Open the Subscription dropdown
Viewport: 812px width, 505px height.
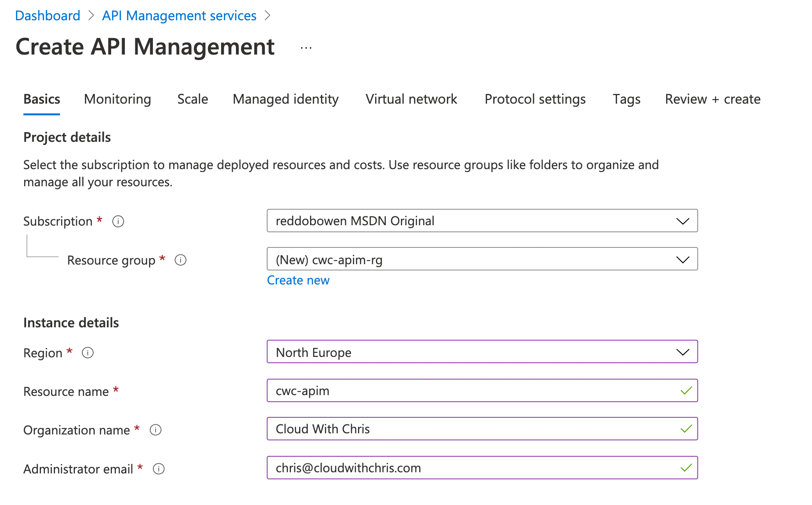[x=682, y=221]
